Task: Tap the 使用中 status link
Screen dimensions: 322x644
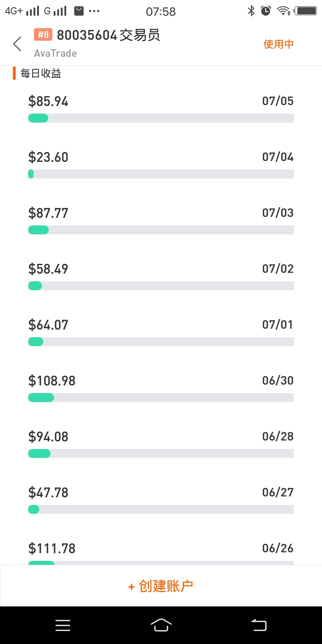Action: click(x=278, y=44)
